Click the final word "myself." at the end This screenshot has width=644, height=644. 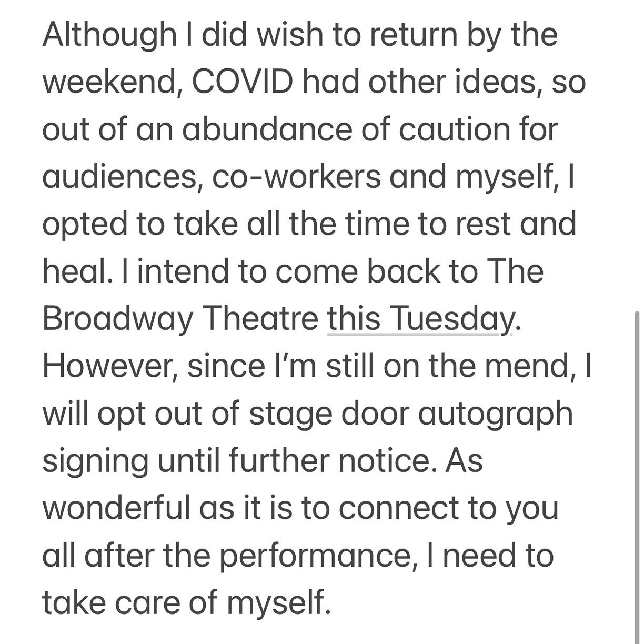(x=278, y=602)
